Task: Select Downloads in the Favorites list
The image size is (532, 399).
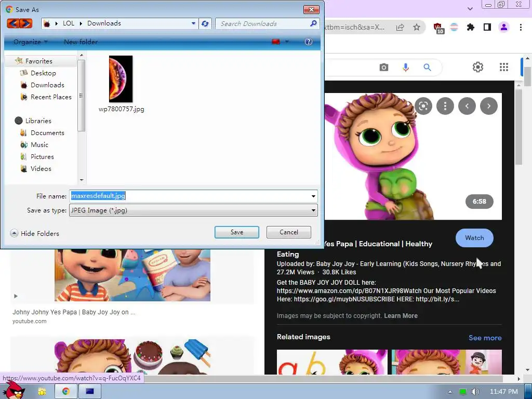Action: point(47,85)
